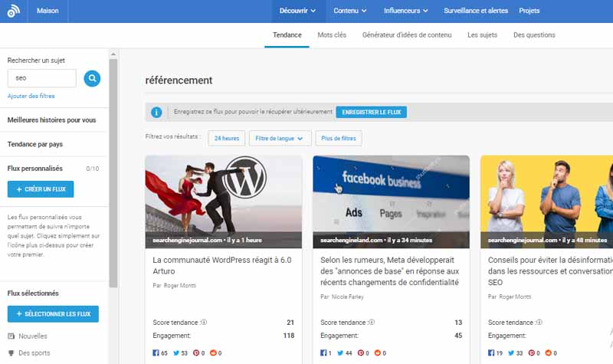Image resolution: width=613 pixels, height=364 pixels.
Task: Expand the Filtre de langue dropdown
Action: click(280, 138)
